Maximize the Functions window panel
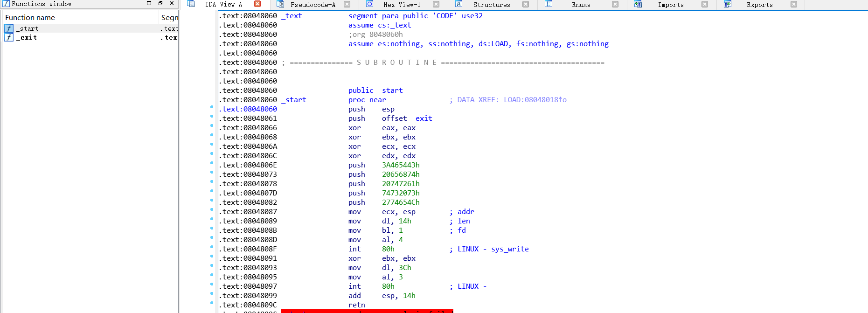 (x=149, y=3)
